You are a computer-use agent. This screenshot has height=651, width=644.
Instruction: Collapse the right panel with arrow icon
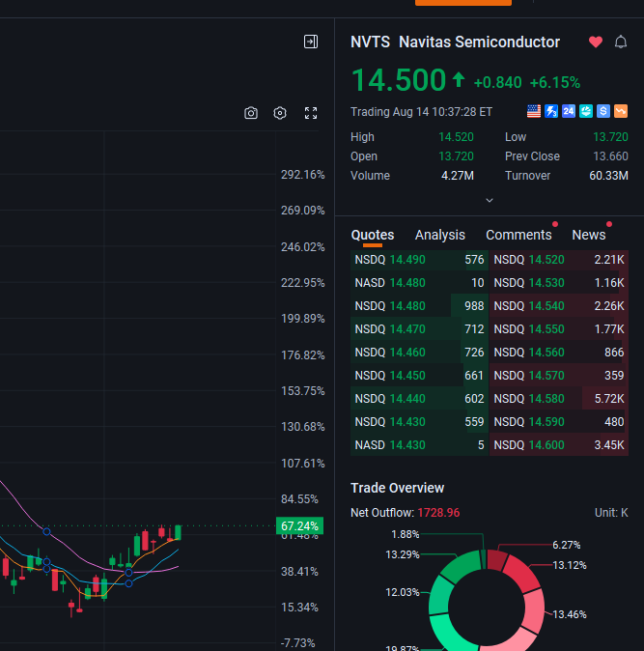pyautogui.click(x=311, y=42)
